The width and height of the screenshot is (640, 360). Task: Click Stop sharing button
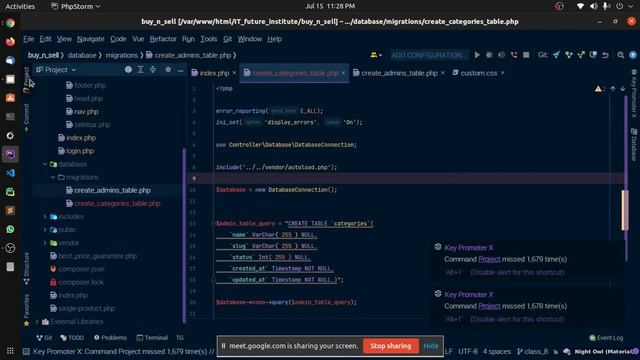point(391,346)
